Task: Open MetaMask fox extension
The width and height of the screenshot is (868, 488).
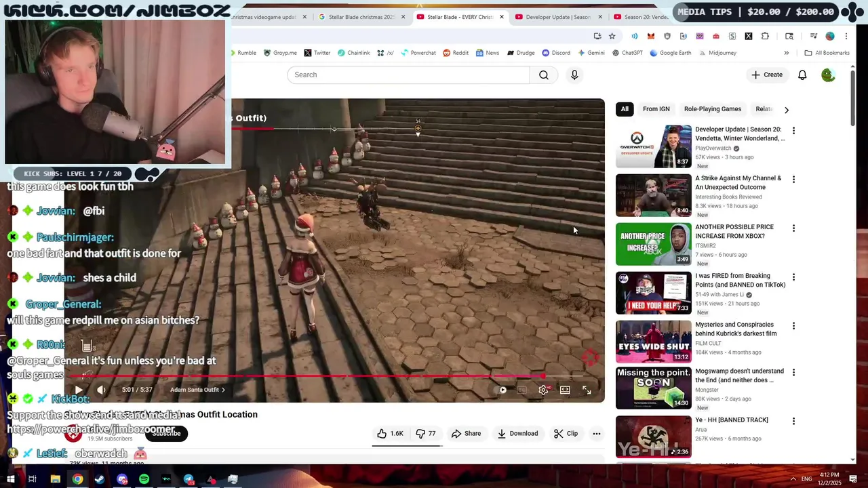Action: click(651, 36)
